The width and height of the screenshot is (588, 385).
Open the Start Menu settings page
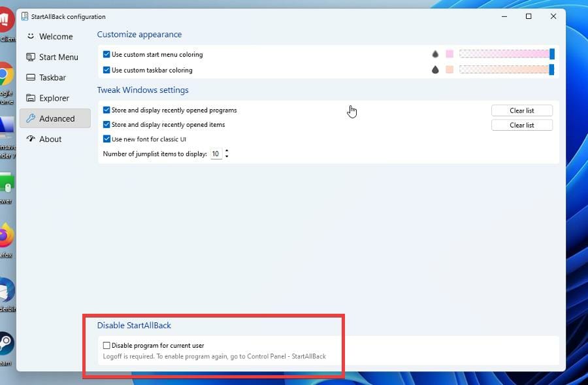point(30,57)
